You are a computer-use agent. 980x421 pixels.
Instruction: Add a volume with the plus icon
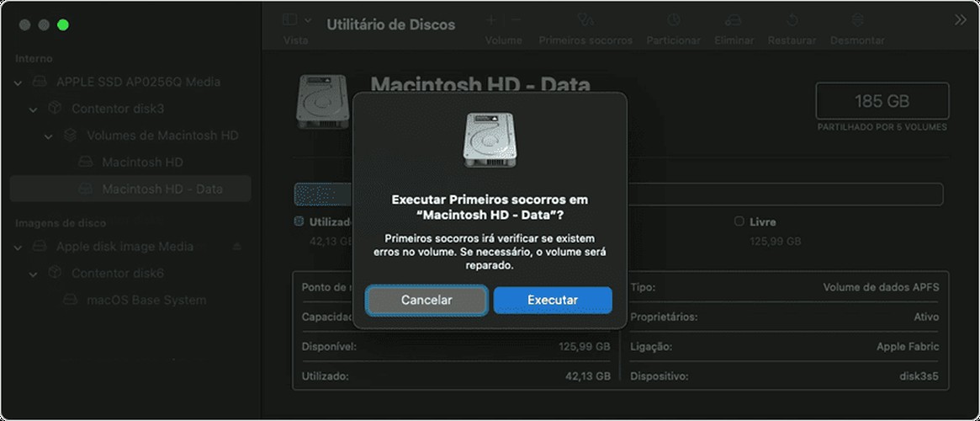(491, 20)
